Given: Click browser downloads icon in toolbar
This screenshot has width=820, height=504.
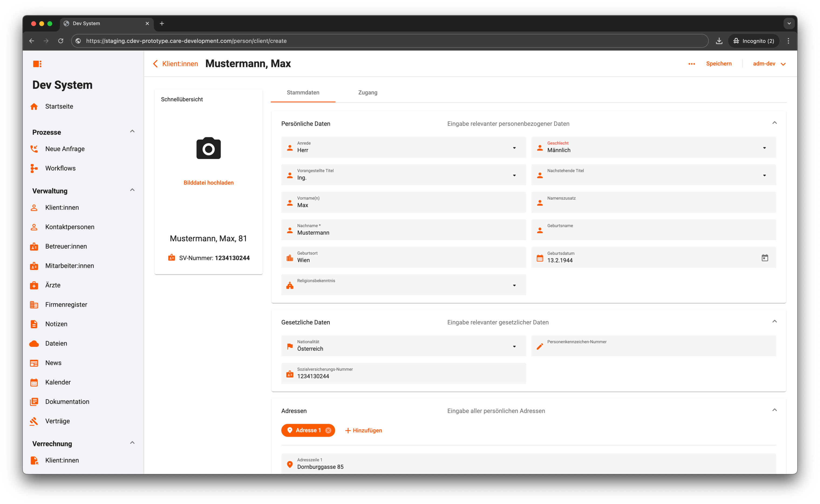Looking at the screenshot, I should [719, 41].
